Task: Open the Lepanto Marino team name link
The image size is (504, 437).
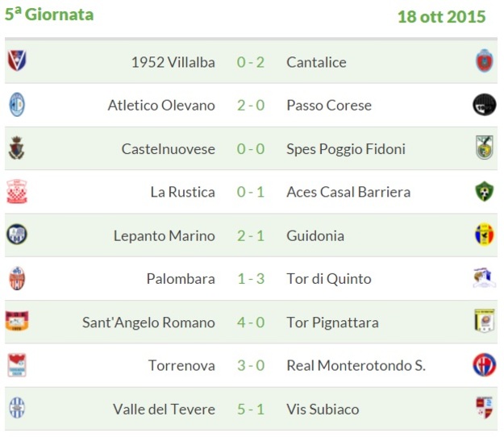Action: click(165, 236)
